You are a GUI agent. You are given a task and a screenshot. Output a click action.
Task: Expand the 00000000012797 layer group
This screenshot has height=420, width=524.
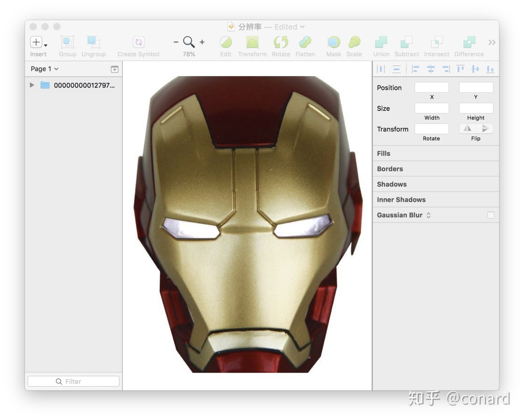[32, 85]
